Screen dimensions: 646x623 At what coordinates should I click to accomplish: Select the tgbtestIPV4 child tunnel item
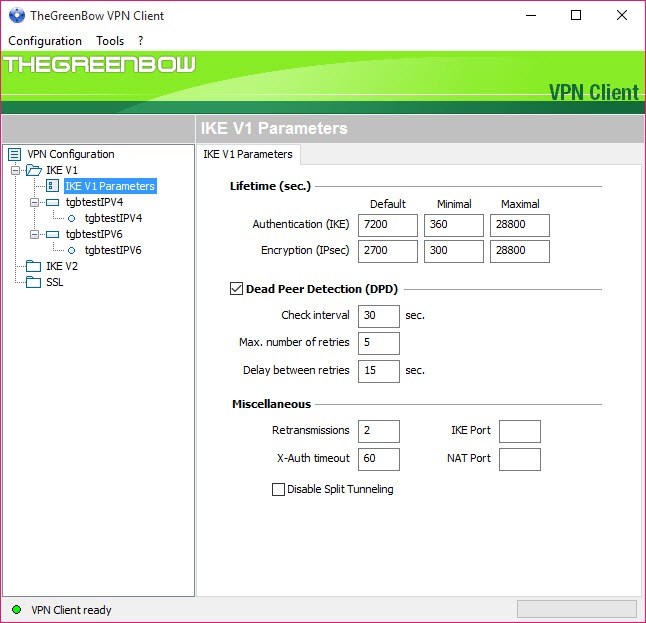pyautogui.click(x=113, y=218)
